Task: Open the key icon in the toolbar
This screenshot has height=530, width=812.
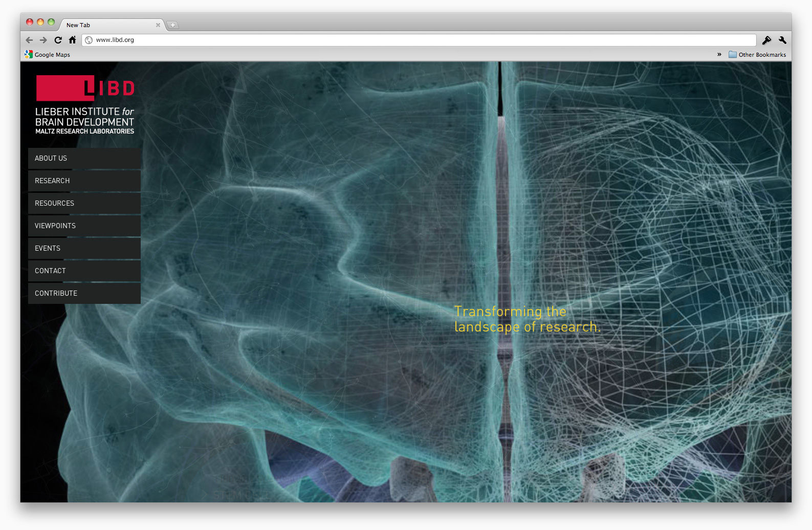Action: click(x=766, y=40)
